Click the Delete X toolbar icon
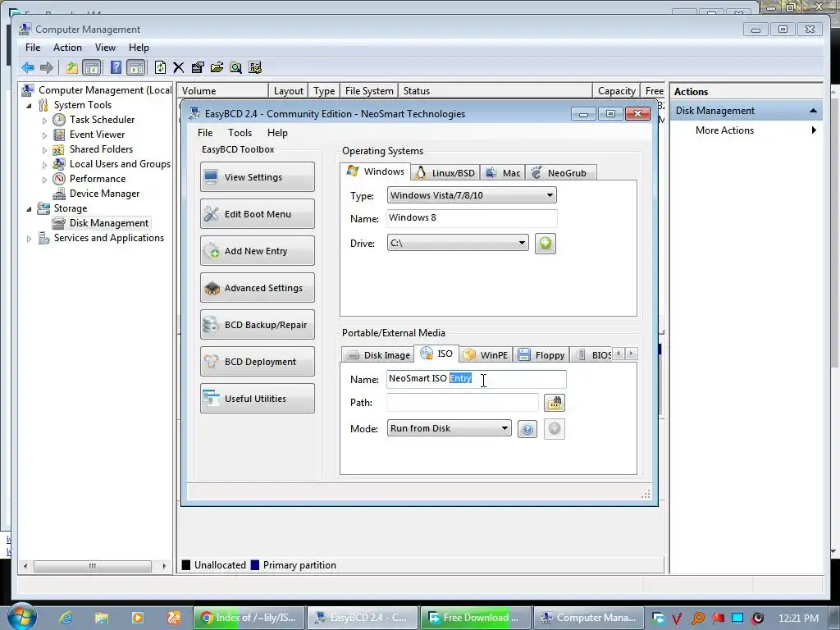The height and width of the screenshot is (630, 840). point(178,67)
